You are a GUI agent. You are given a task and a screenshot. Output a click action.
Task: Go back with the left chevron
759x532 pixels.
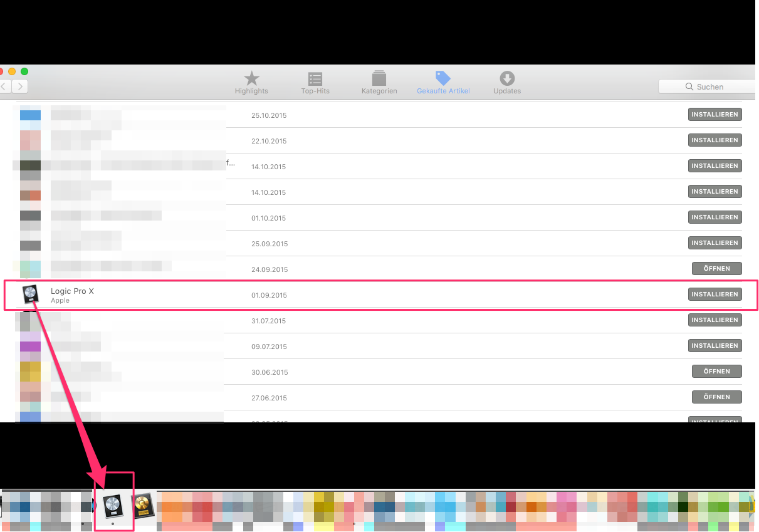(x=5, y=86)
